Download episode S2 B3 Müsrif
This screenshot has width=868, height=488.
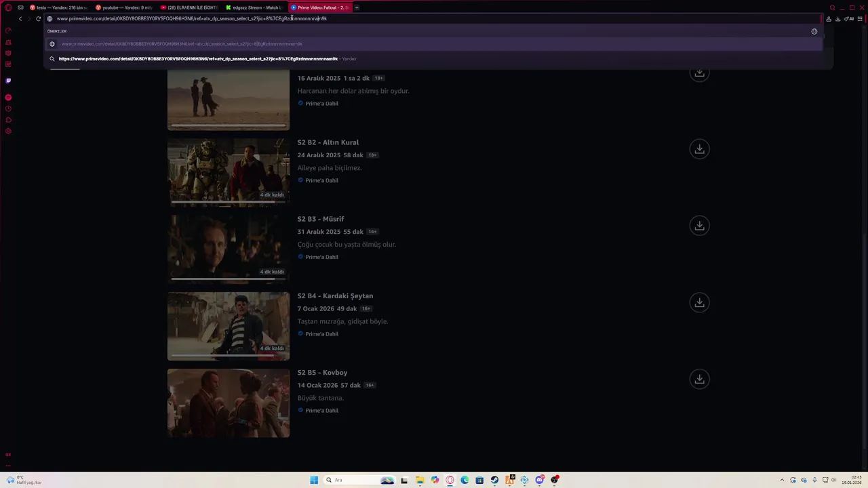(699, 226)
